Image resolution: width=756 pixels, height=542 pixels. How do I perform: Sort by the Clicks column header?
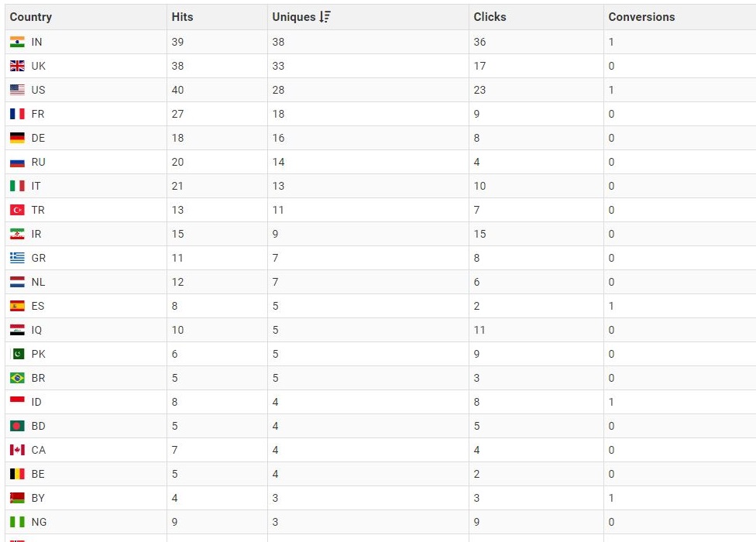(x=490, y=17)
